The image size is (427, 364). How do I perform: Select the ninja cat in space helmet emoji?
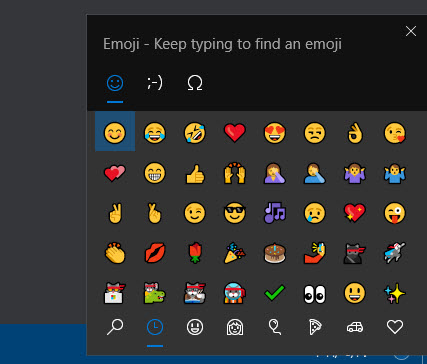(235, 293)
